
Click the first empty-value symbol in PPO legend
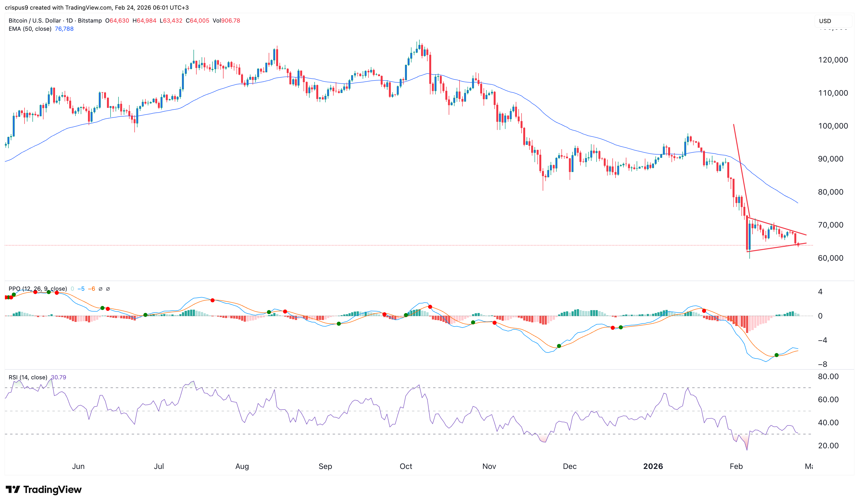tap(100, 289)
